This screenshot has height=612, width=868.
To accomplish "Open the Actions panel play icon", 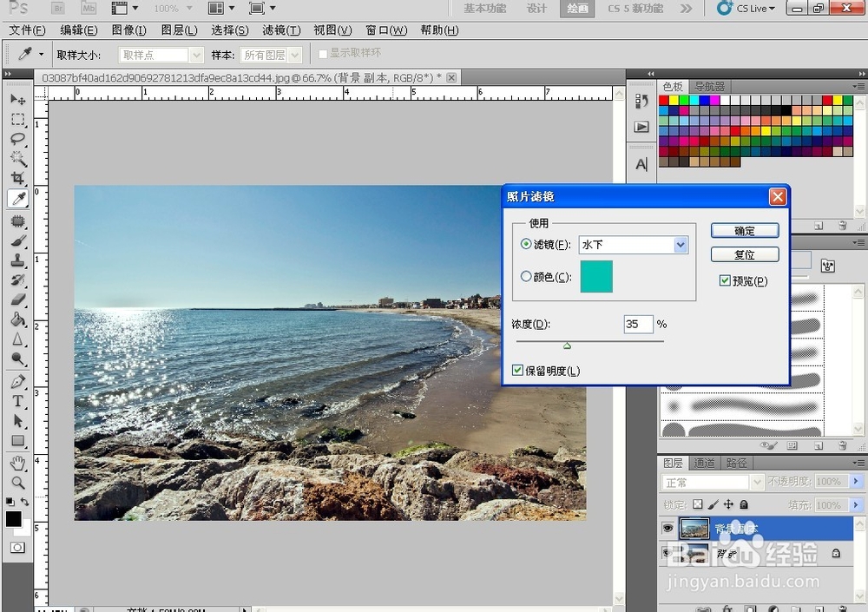I will 641,127.
